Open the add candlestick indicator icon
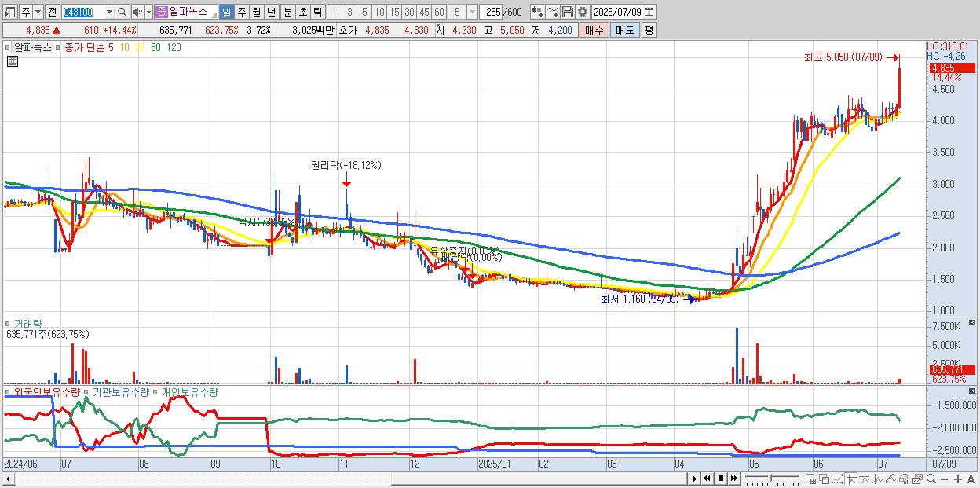 coord(538,12)
